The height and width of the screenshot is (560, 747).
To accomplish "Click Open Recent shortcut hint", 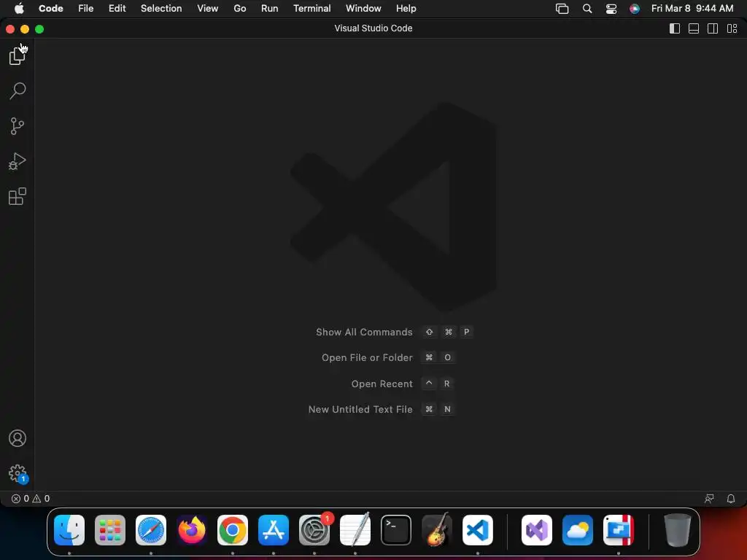I will [402, 384].
